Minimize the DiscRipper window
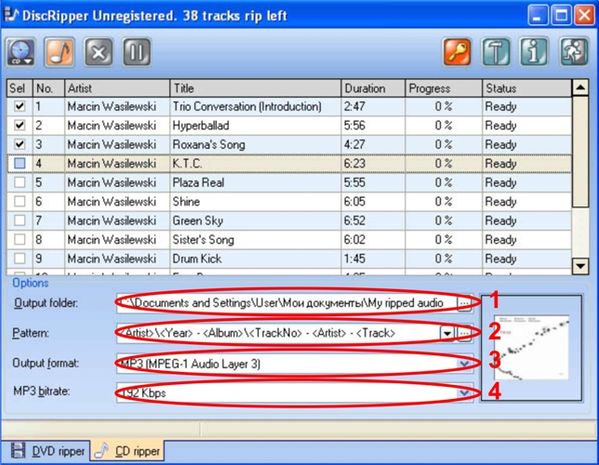 537,15
